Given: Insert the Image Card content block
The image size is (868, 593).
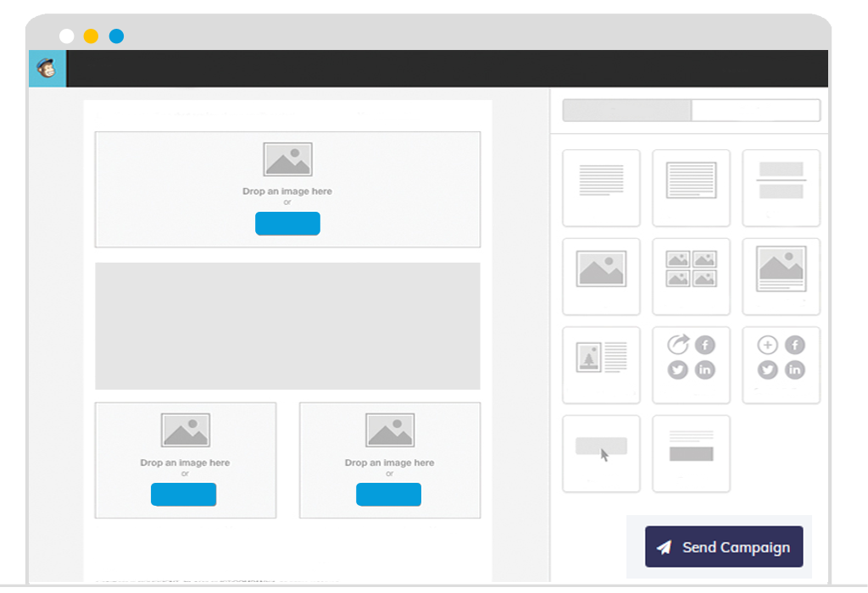Looking at the screenshot, I should point(781,276).
